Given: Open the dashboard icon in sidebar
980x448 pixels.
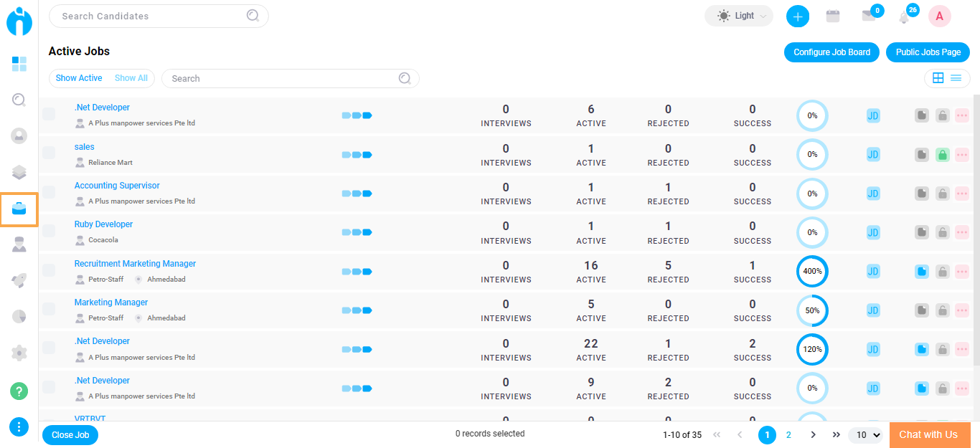Looking at the screenshot, I should [19, 65].
